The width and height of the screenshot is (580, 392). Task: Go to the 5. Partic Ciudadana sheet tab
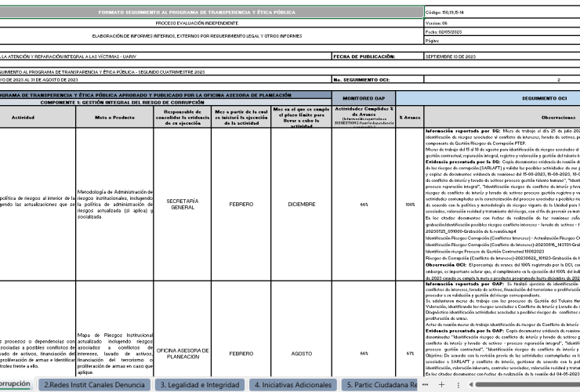coord(379,385)
